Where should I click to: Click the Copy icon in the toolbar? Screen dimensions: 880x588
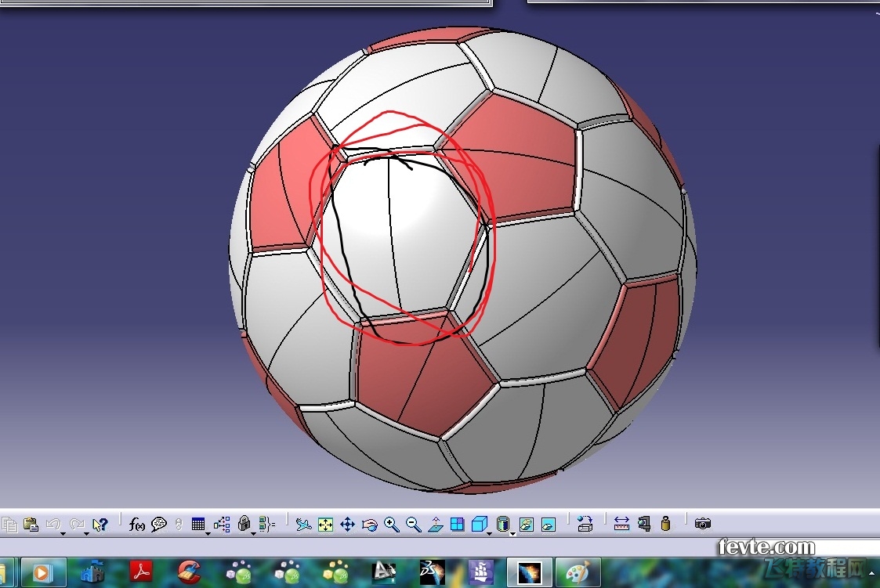[x=9, y=525]
